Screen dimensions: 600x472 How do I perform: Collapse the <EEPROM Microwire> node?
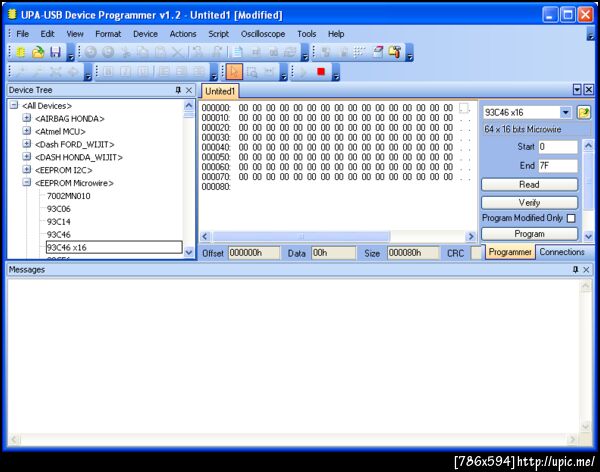pyautogui.click(x=27, y=182)
